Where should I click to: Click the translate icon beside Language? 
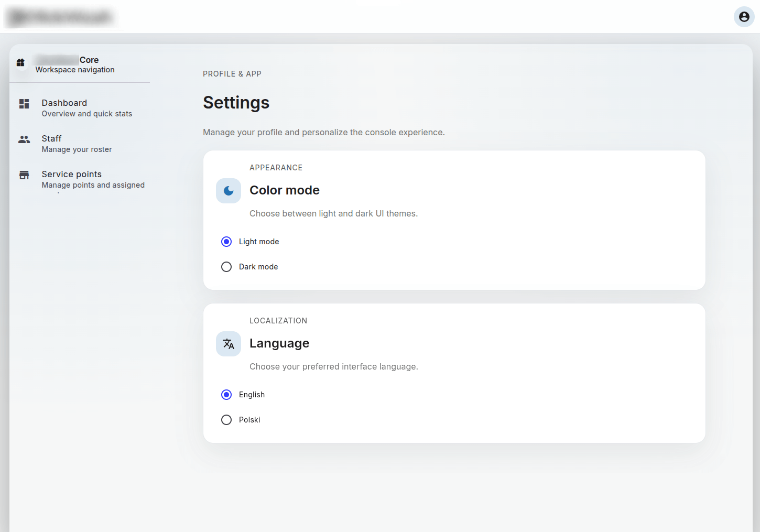click(x=229, y=344)
